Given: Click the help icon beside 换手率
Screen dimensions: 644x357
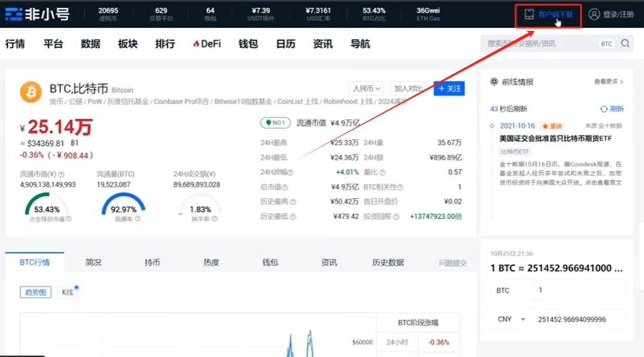Looking at the screenshot, I should coord(214,219).
